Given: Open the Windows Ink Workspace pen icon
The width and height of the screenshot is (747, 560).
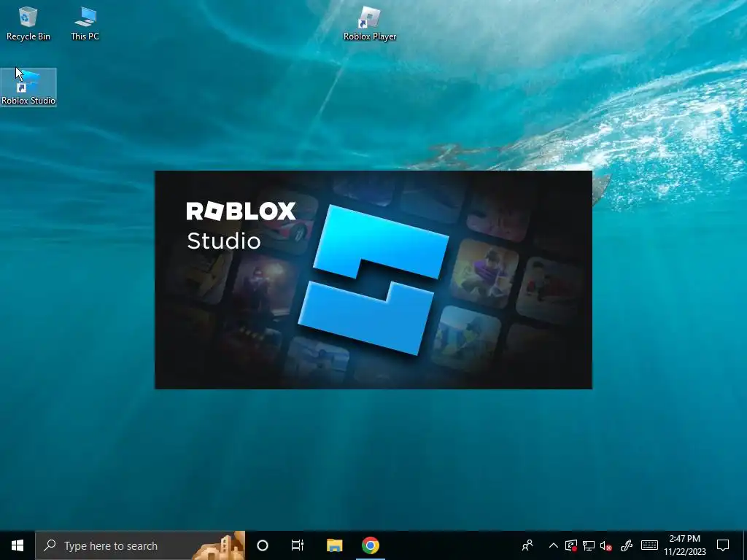Looking at the screenshot, I should 627,545.
